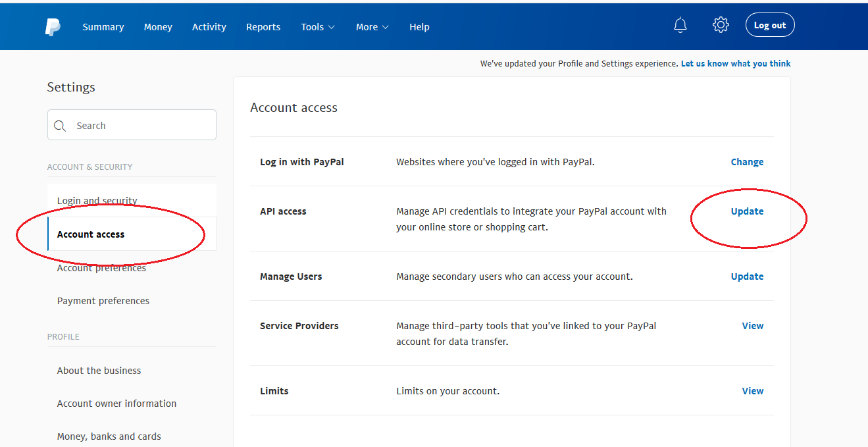Viewport: 868px width, 447px height.
Task: Click the 'Log in with PayPal' row title
Action: click(x=302, y=162)
